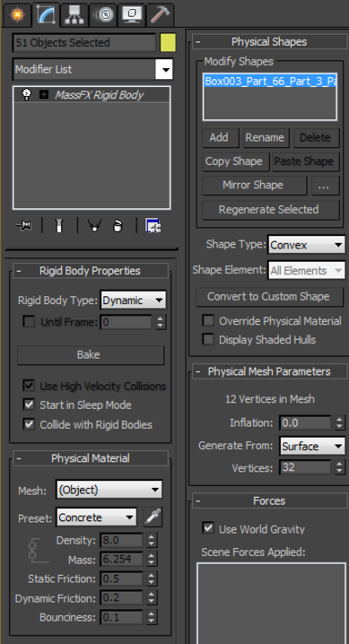
Task: Click the Mass value field
Action: (121, 560)
